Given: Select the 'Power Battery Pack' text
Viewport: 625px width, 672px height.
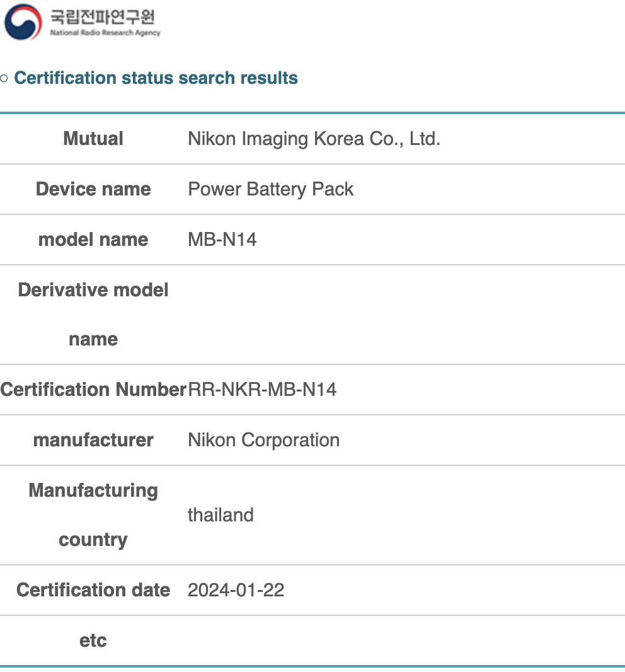Looking at the screenshot, I should 271,189.
